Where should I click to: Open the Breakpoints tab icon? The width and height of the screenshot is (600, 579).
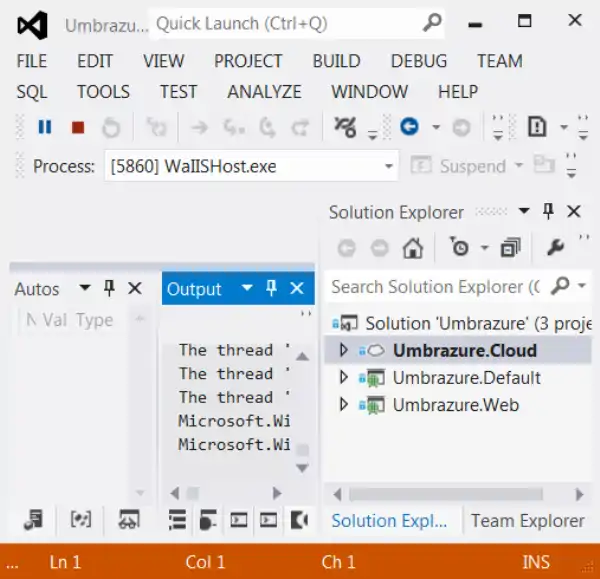[208, 520]
